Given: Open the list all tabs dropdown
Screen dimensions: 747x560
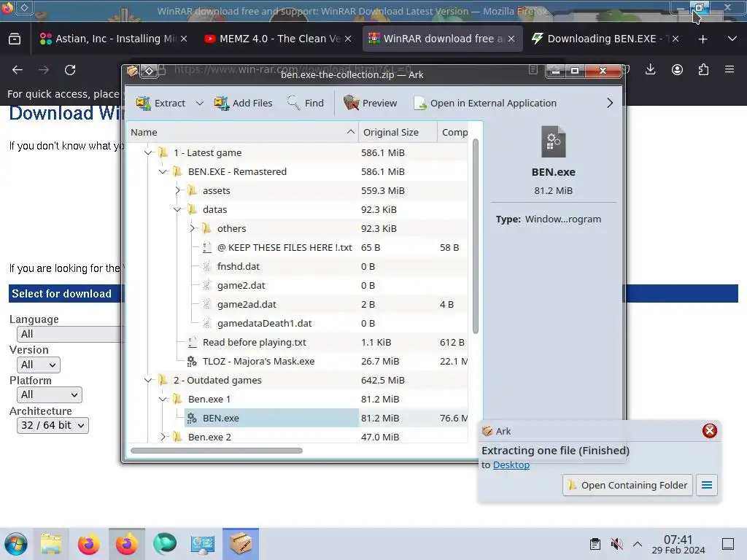Looking at the screenshot, I should pyautogui.click(x=732, y=39).
